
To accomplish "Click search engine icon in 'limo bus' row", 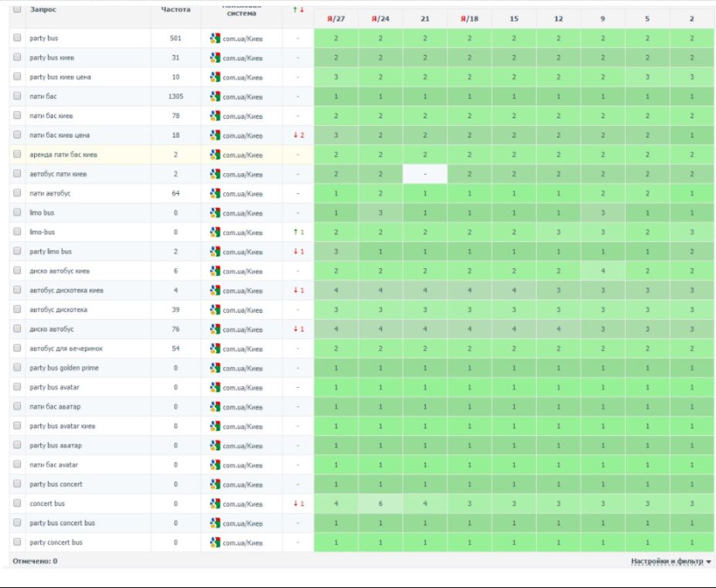I will click(215, 212).
